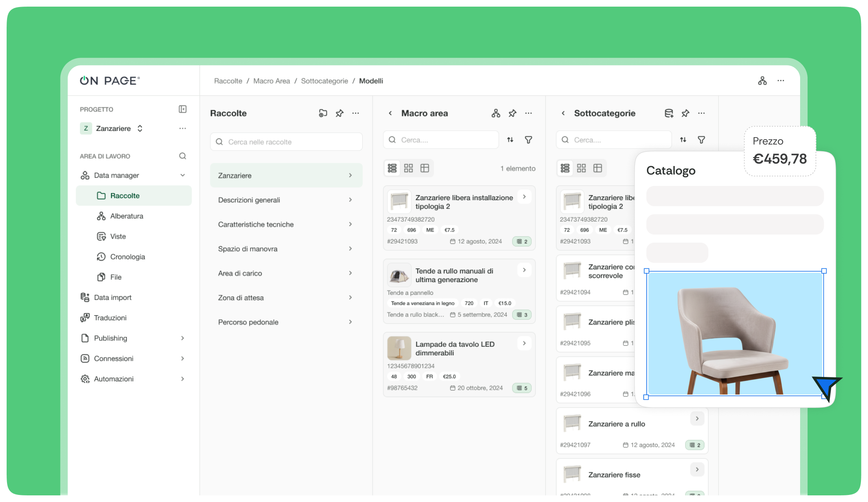868x502 pixels.
Task: Open Alberatura in sidebar
Action: 126,216
